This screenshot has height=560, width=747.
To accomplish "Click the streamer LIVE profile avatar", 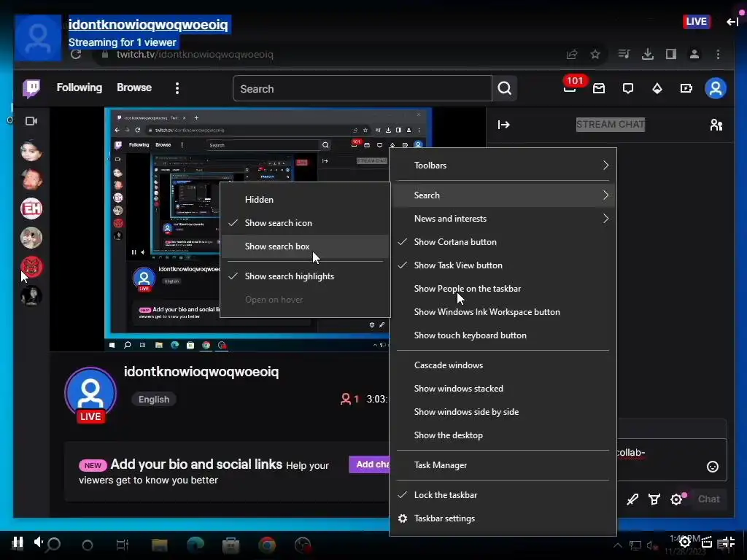I will pos(90,394).
